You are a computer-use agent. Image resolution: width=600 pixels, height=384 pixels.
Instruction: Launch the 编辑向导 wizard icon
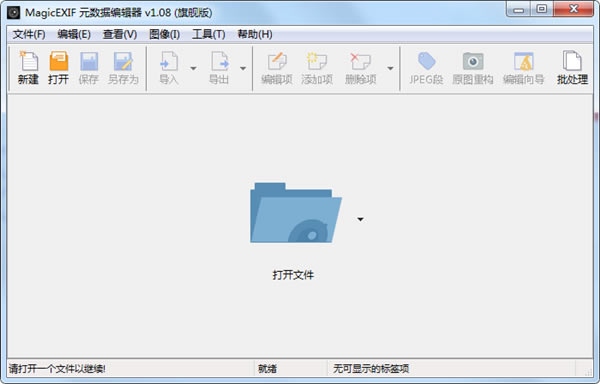[523, 68]
